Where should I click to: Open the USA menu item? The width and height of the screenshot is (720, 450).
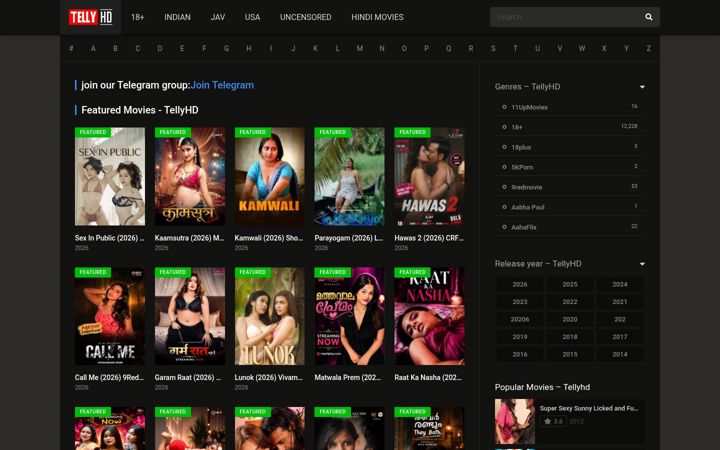click(252, 17)
